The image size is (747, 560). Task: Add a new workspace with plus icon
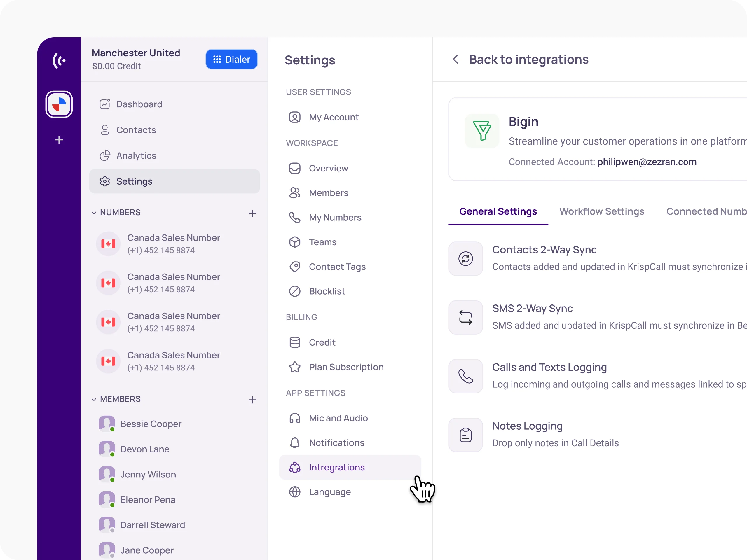click(x=59, y=140)
